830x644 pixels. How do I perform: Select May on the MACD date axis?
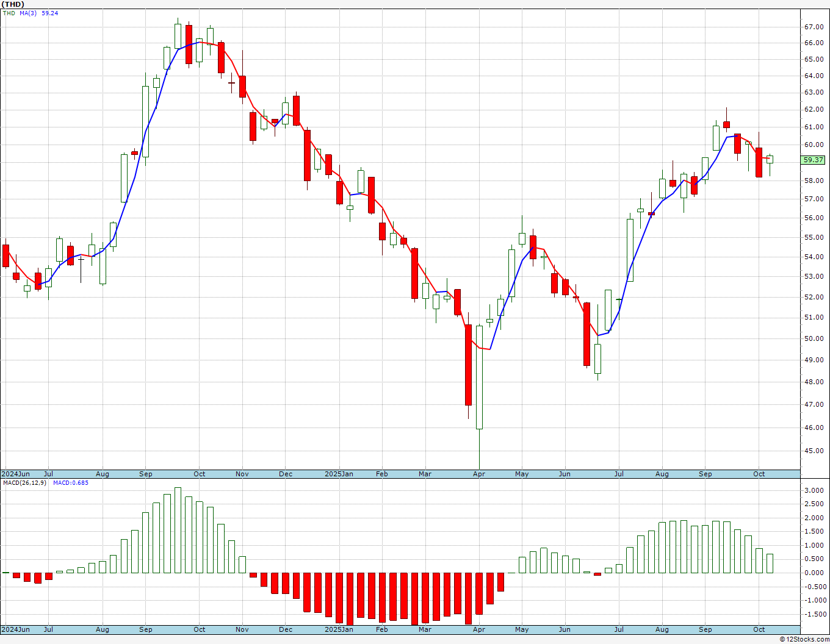click(x=522, y=629)
